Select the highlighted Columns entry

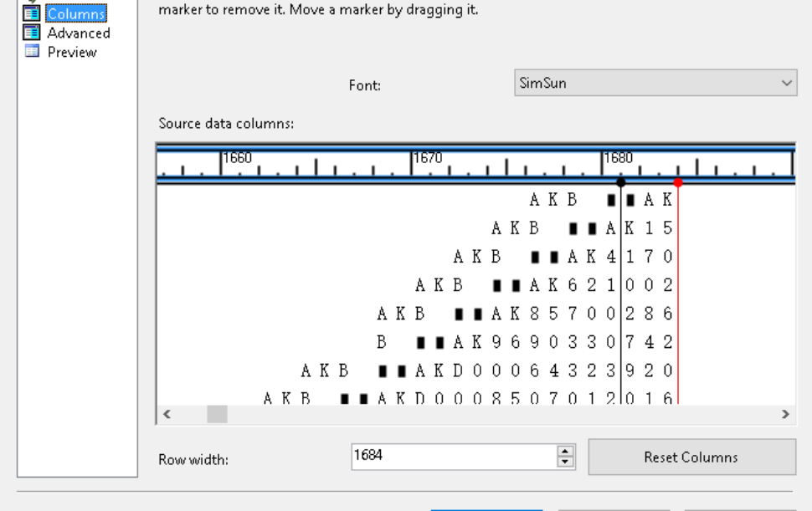(x=75, y=13)
